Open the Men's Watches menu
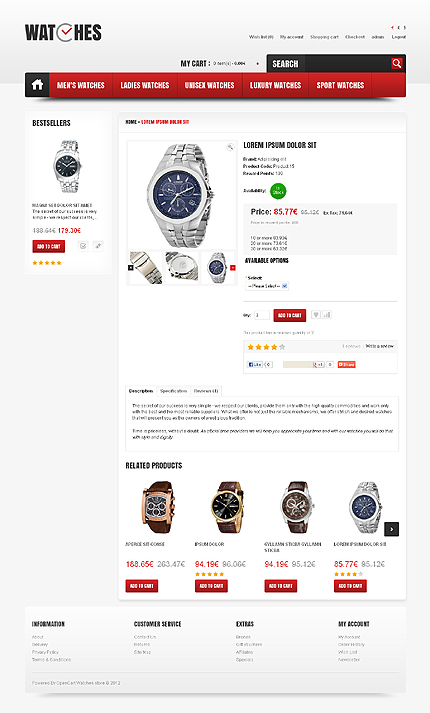Image resolution: width=430 pixels, height=713 pixels. pyautogui.click(x=80, y=85)
